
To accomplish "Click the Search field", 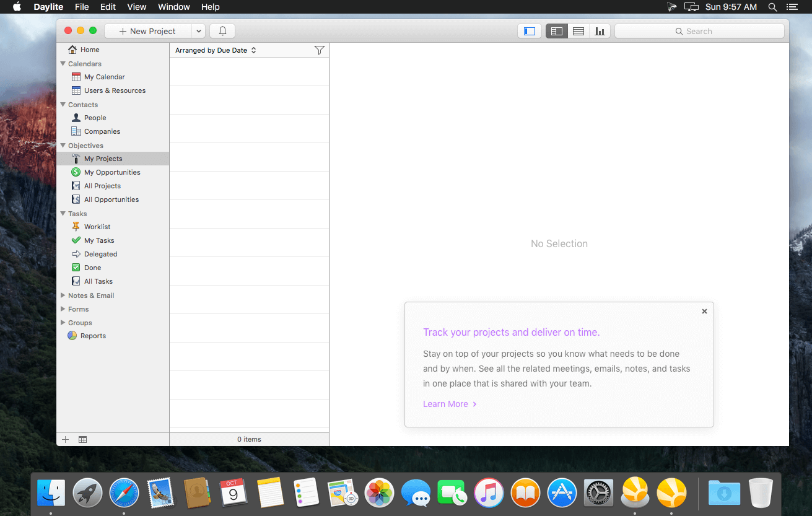I will pos(699,31).
